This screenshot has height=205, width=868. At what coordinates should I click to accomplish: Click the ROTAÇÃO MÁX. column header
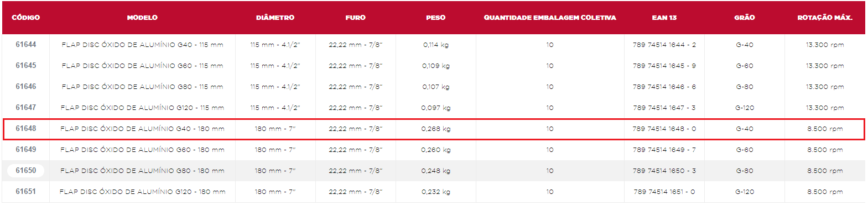[824, 18]
